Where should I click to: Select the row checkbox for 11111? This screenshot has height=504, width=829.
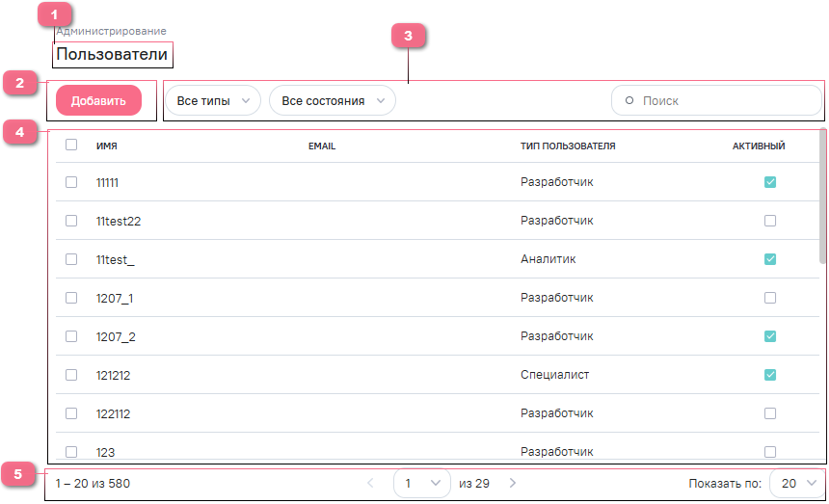tap(71, 182)
